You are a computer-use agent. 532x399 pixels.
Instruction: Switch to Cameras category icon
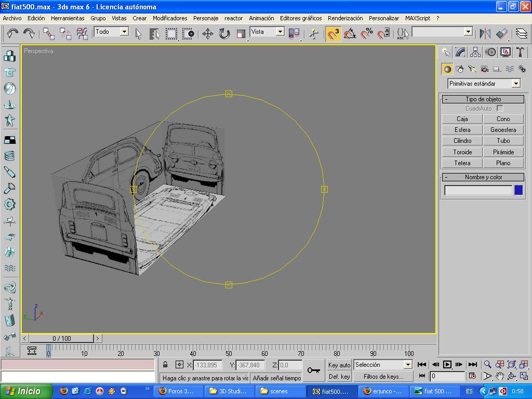click(484, 69)
